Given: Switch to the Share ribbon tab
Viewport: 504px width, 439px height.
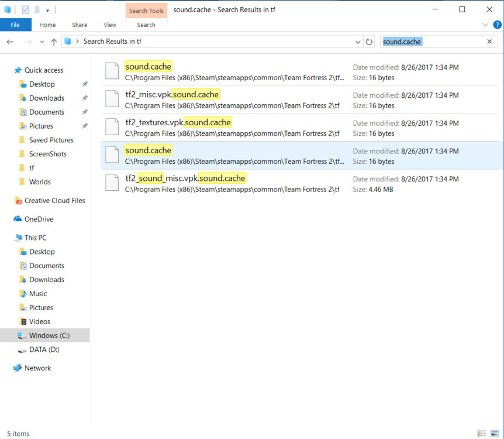Looking at the screenshot, I should point(80,25).
